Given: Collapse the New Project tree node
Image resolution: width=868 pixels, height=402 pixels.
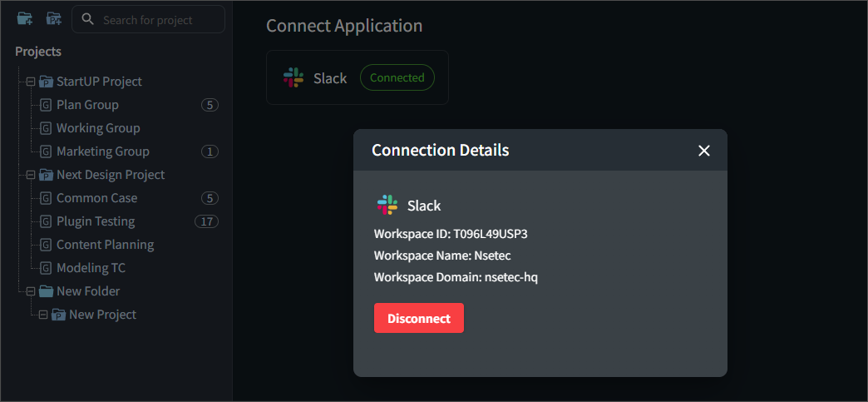Looking at the screenshot, I should (43, 315).
